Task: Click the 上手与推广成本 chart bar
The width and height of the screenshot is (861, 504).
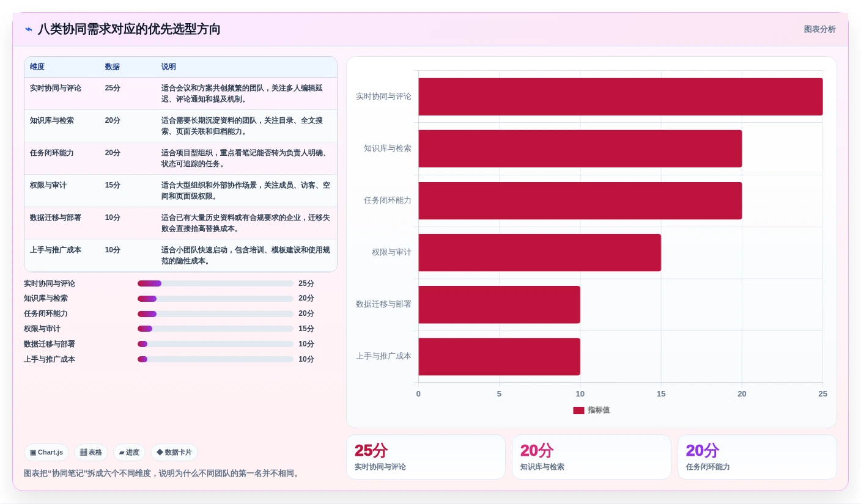Action: pyautogui.click(x=499, y=356)
